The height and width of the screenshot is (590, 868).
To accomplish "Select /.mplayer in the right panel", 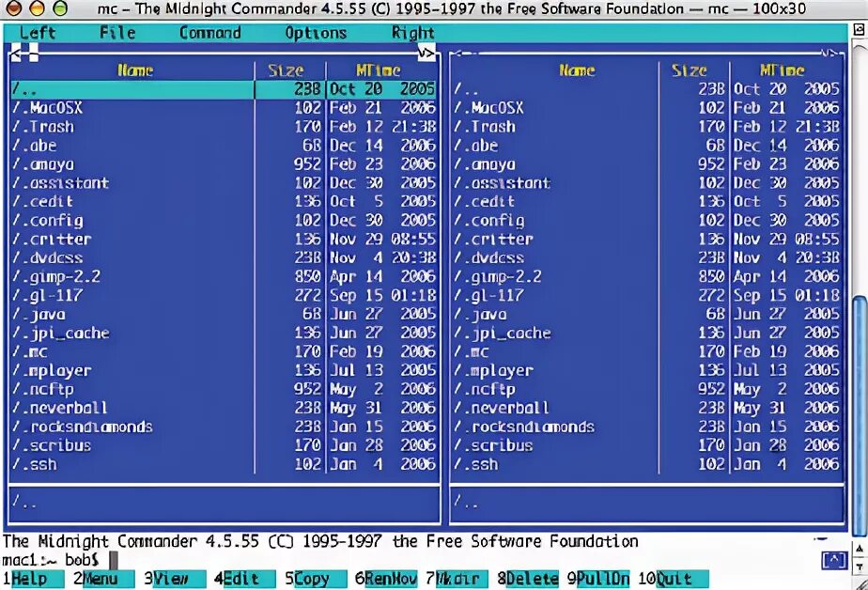I will (646, 370).
